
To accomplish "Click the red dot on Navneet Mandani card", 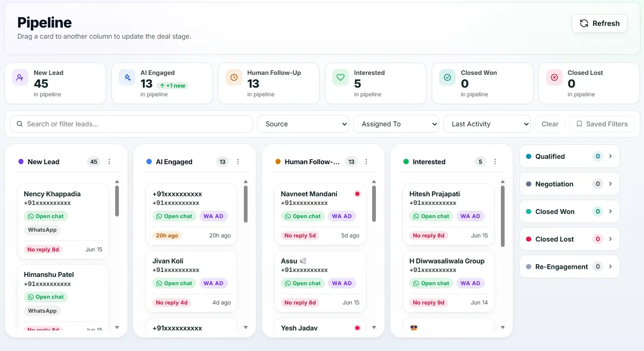I will [x=357, y=194].
